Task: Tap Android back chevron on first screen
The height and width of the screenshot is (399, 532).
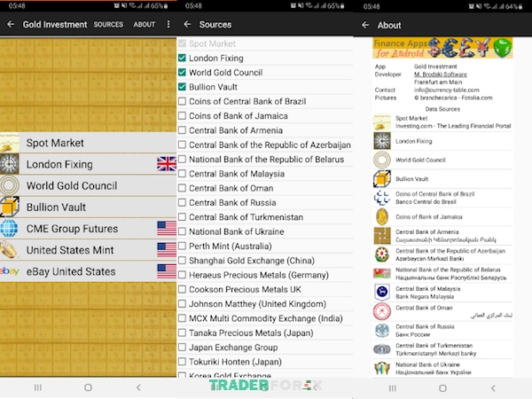Action: click(138, 387)
